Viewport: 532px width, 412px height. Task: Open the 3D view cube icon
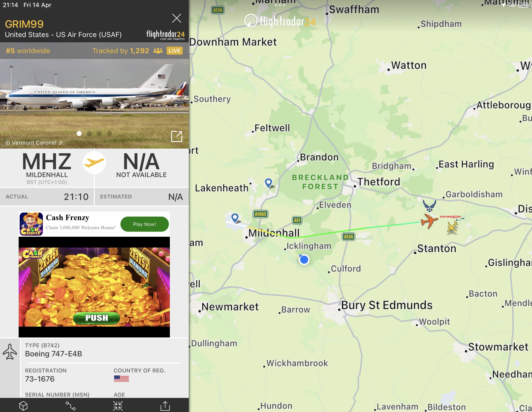click(23, 406)
